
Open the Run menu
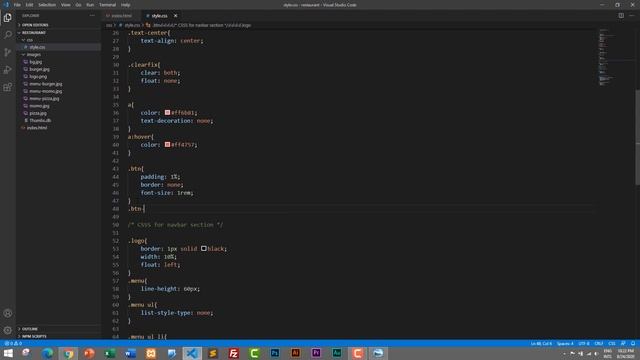tap(90, 5)
